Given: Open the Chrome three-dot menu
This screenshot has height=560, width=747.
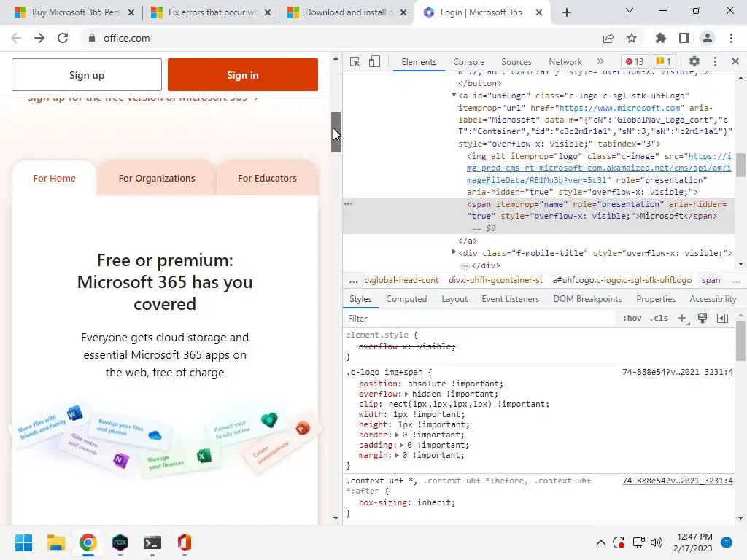Looking at the screenshot, I should coord(731,38).
